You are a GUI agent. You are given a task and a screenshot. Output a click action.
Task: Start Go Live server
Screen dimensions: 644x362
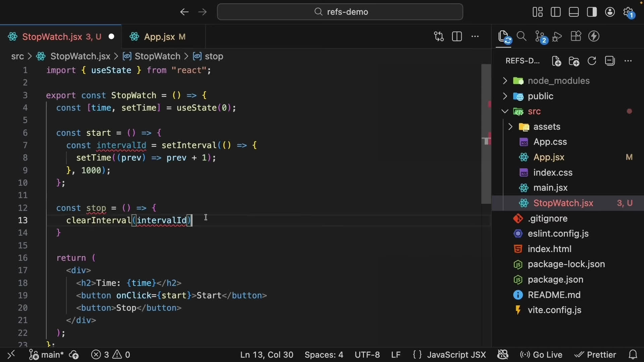pos(542,355)
